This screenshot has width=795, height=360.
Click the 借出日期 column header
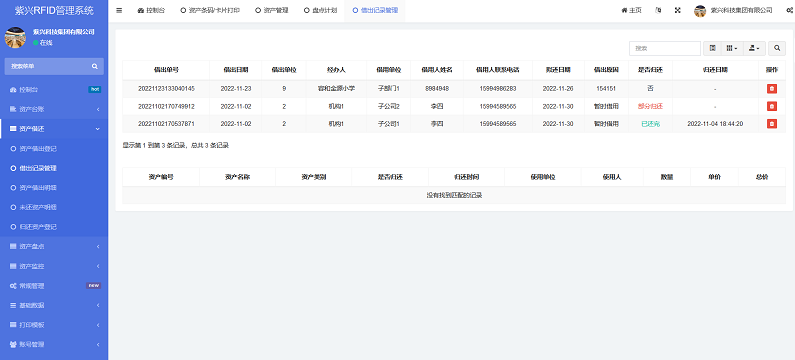tap(236, 70)
